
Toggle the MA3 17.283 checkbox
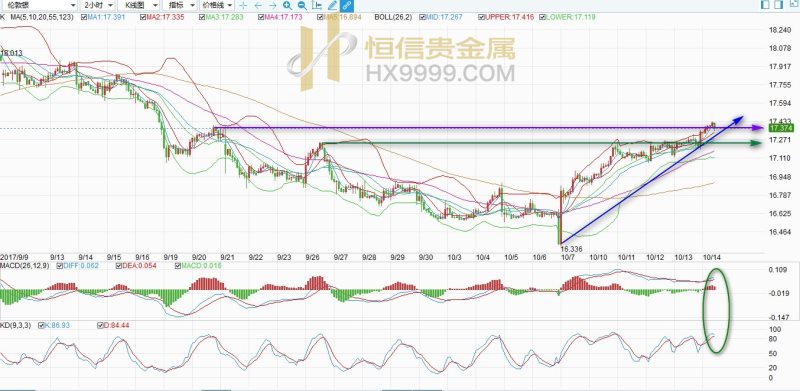[202, 17]
